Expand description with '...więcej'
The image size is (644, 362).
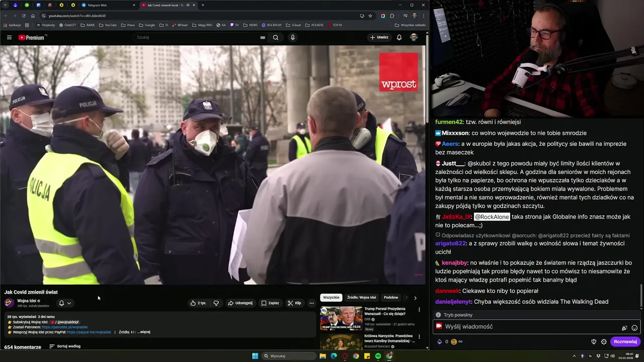coord(144,332)
